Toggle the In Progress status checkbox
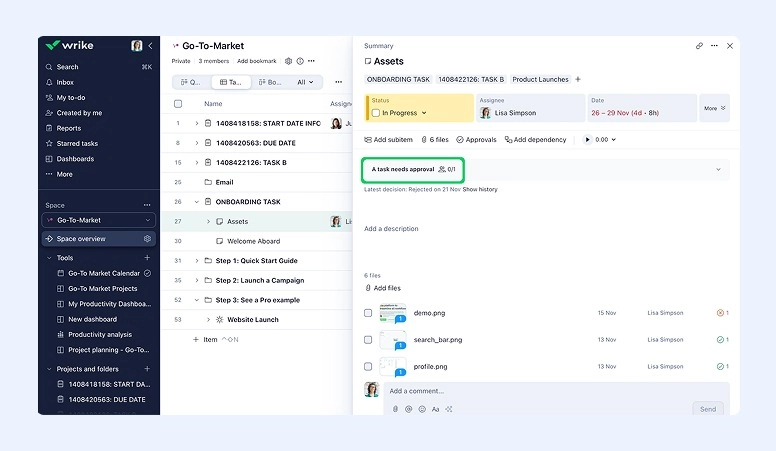776x451 pixels. pos(376,113)
